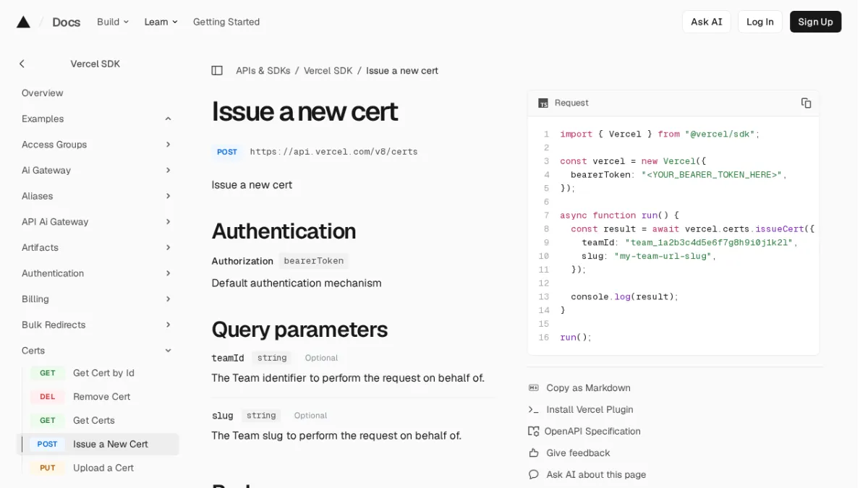Click the Sign Up button
The width and height of the screenshot is (868, 488).
pyautogui.click(x=815, y=22)
